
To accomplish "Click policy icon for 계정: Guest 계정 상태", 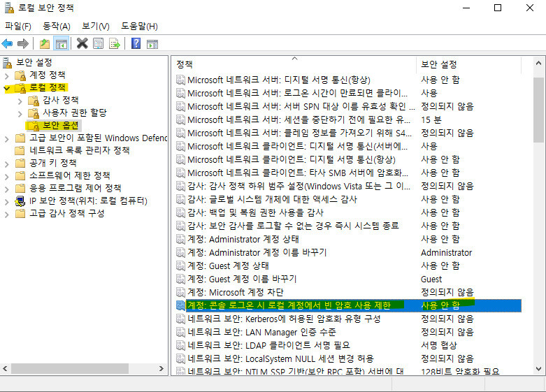I will [x=180, y=266].
